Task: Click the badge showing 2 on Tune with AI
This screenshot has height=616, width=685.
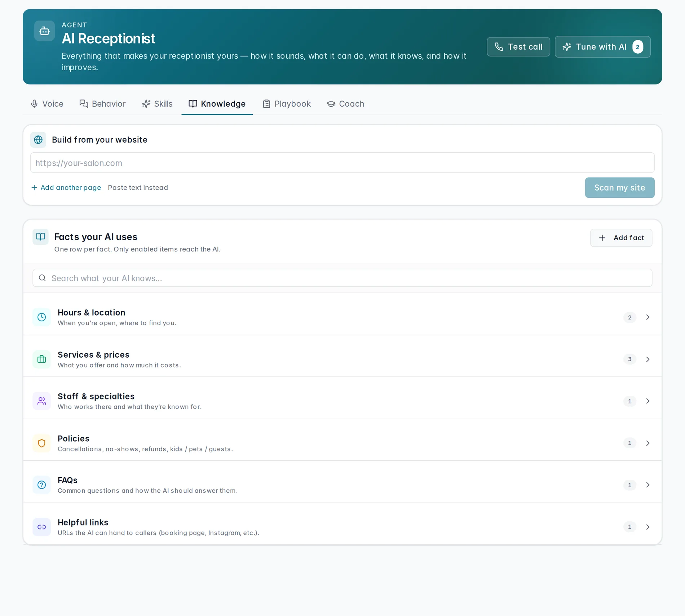Action: (638, 47)
